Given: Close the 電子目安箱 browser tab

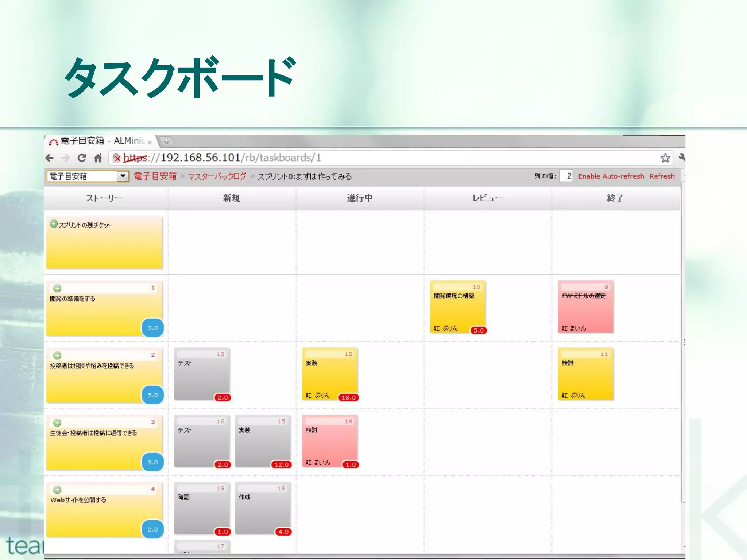Looking at the screenshot, I should (150, 143).
